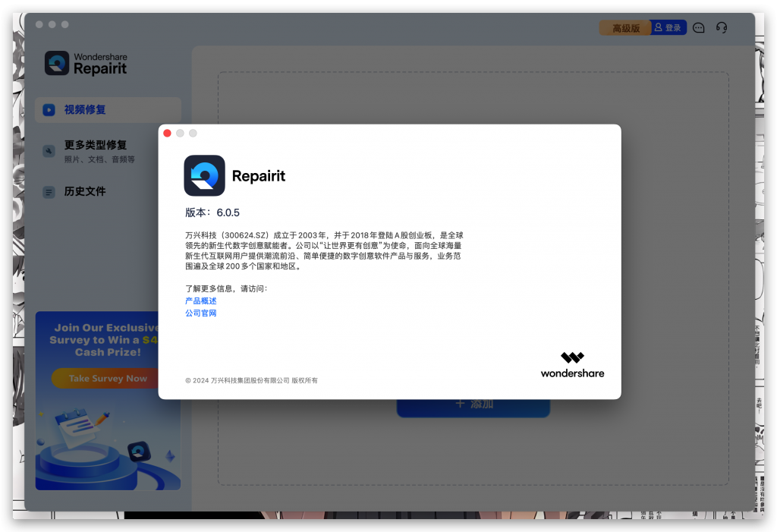Close the Repairit about dialog
777x532 pixels.
point(168,134)
